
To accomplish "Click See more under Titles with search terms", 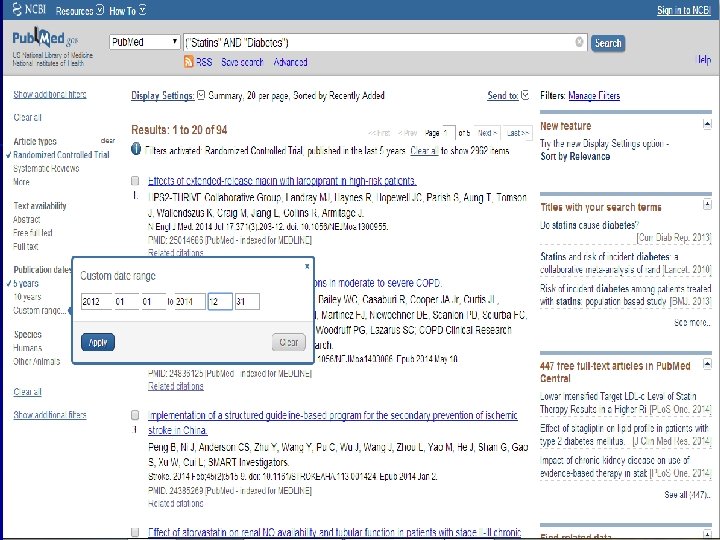I will click(692, 322).
